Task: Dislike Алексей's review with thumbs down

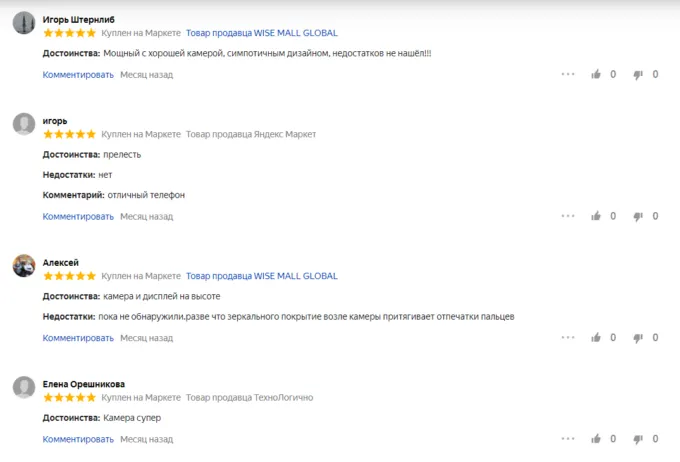Action: click(639, 338)
